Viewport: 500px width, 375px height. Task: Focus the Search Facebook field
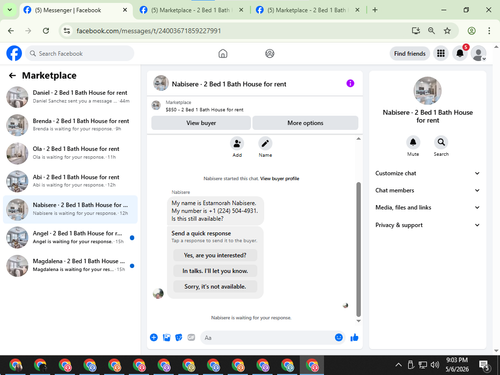(x=80, y=53)
